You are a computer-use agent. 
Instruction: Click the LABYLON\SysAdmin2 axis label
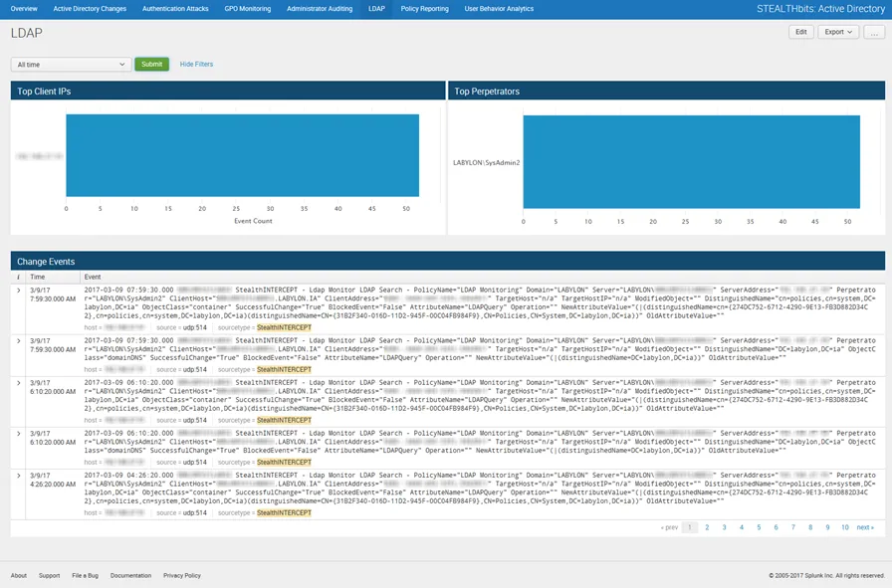click(x=487, y=162)
